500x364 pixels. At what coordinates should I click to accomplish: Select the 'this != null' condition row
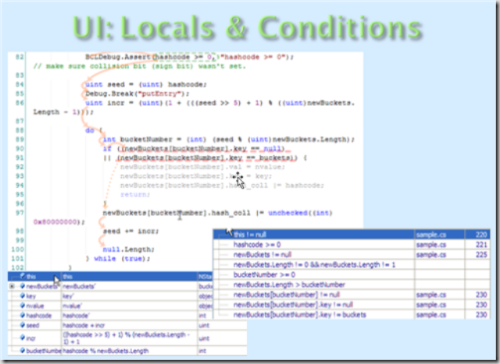tap(352, 235)
